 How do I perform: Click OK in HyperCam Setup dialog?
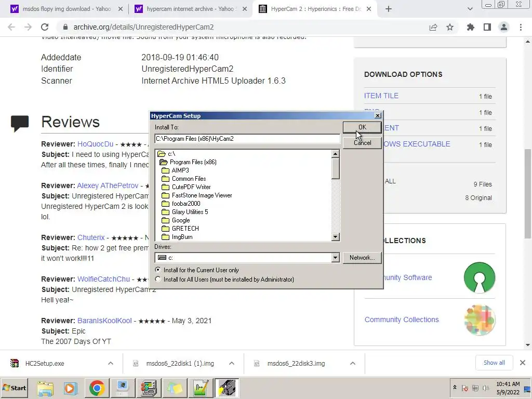pyautogui.click(x=362, y=127)
